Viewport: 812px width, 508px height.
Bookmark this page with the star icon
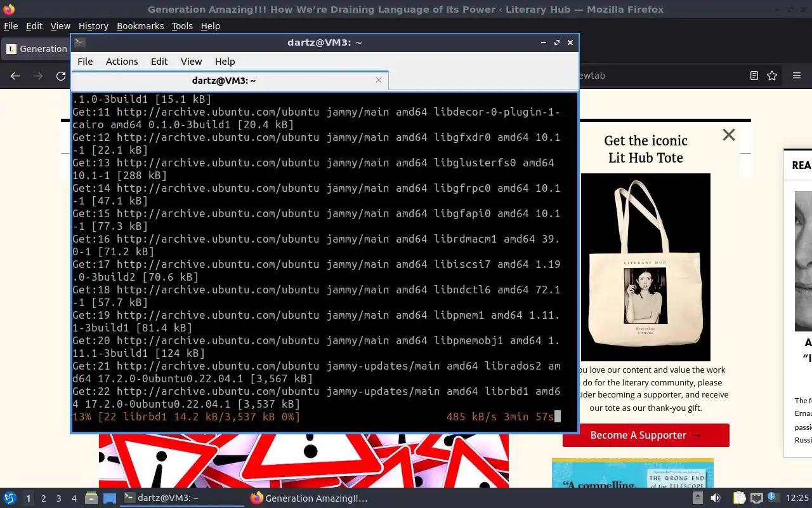tap(772, 76)
